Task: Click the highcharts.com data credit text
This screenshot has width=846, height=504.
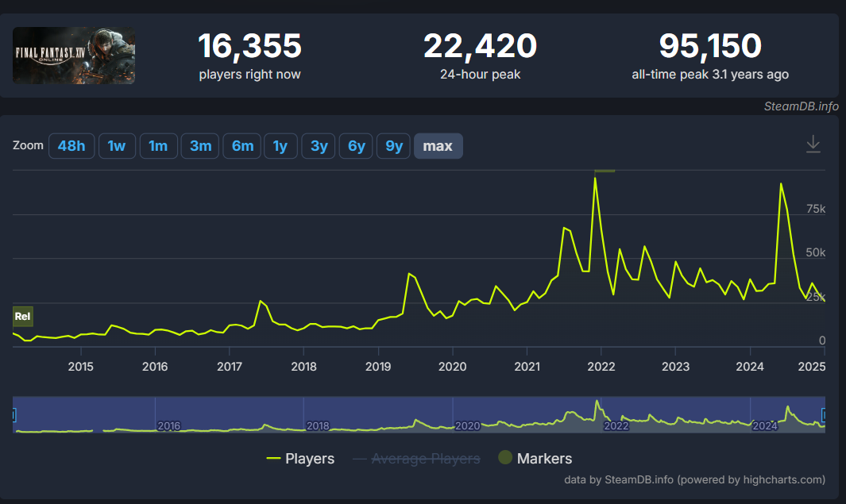Action: click(x=694, y=479)
